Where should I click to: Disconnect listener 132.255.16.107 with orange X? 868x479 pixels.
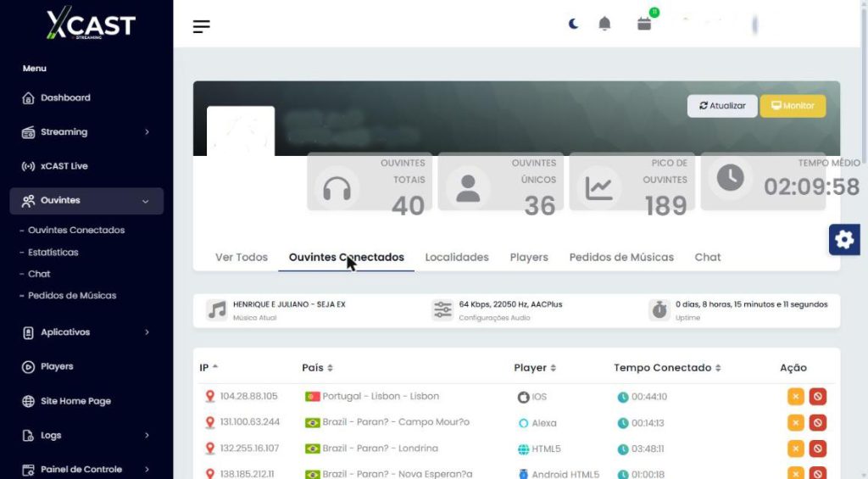[x=795, y=448]
